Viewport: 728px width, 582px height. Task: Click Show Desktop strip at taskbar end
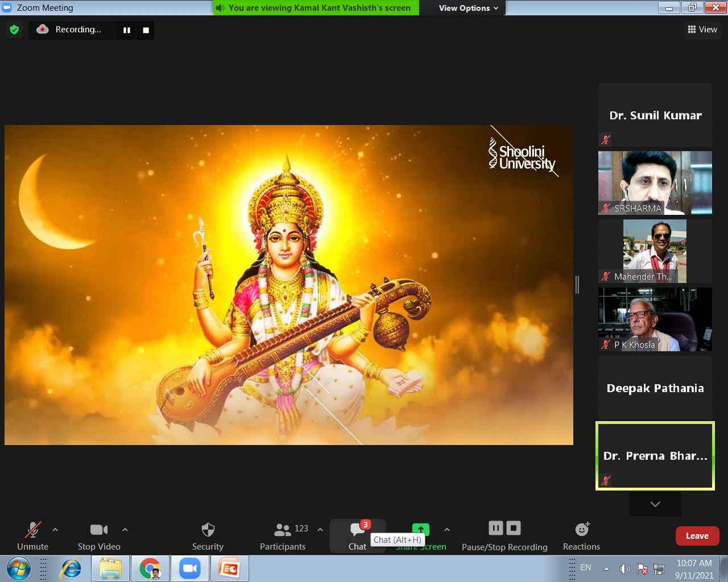point(724,568)
